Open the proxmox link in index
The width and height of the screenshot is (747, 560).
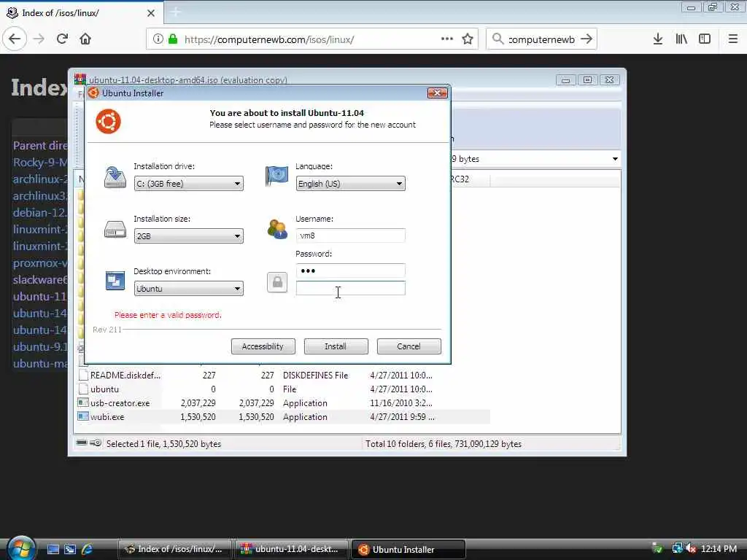[40, 263]
